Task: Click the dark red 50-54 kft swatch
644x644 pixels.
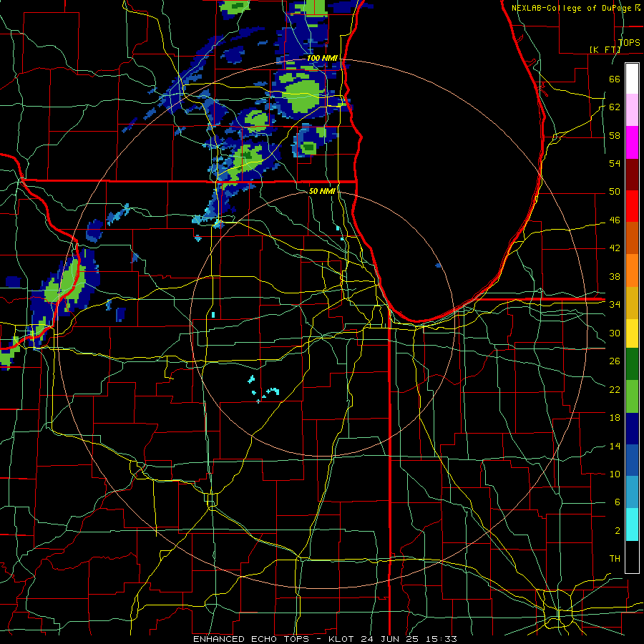Action: [x=632, y=175]
